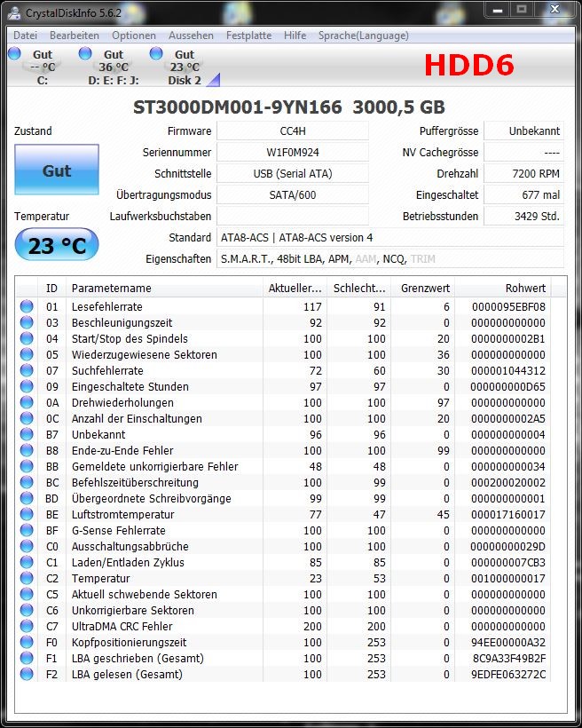Click status orb of Luftstromtemperatur row
The height and width of the screenshot is (728, 582).
coord(27,514)
